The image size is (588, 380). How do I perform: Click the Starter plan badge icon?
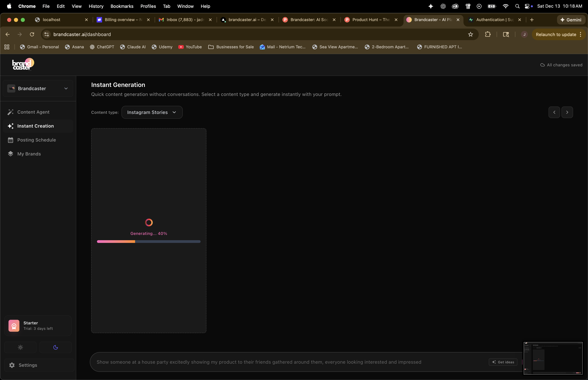tap(14, 326)
